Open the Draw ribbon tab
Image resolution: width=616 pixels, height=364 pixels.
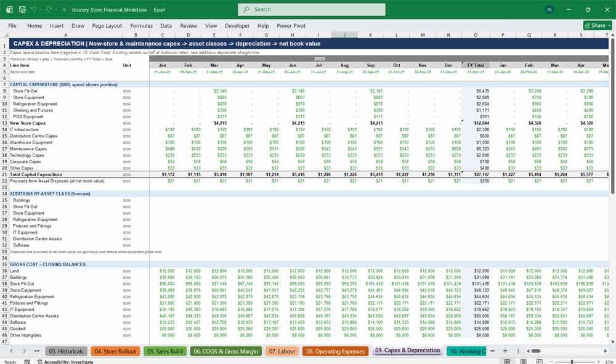(78, 25)
